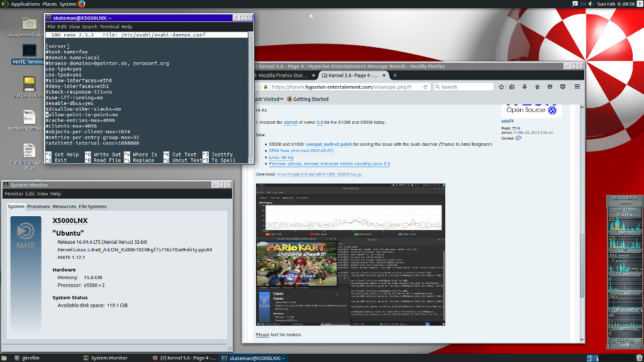Image resolution: width=644 pixels, height=362 pixels.
Task: Open the Phoronix articles link
Action: coord(330,164)
